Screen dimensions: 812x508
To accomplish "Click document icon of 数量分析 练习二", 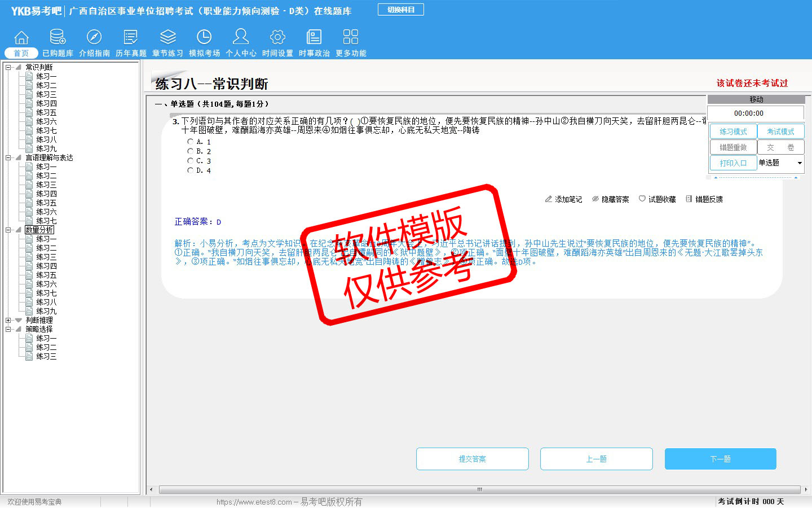I will (x=29, y=248).
